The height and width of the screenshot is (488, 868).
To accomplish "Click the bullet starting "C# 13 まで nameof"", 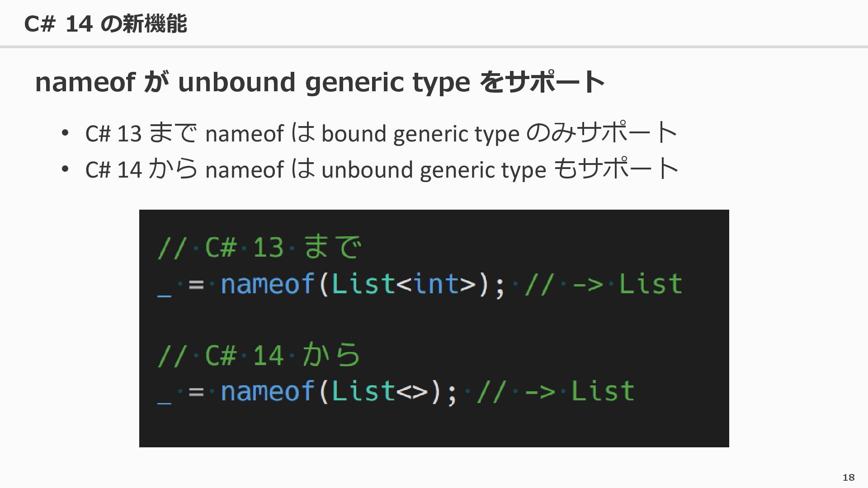I will [x=381, y=133].
